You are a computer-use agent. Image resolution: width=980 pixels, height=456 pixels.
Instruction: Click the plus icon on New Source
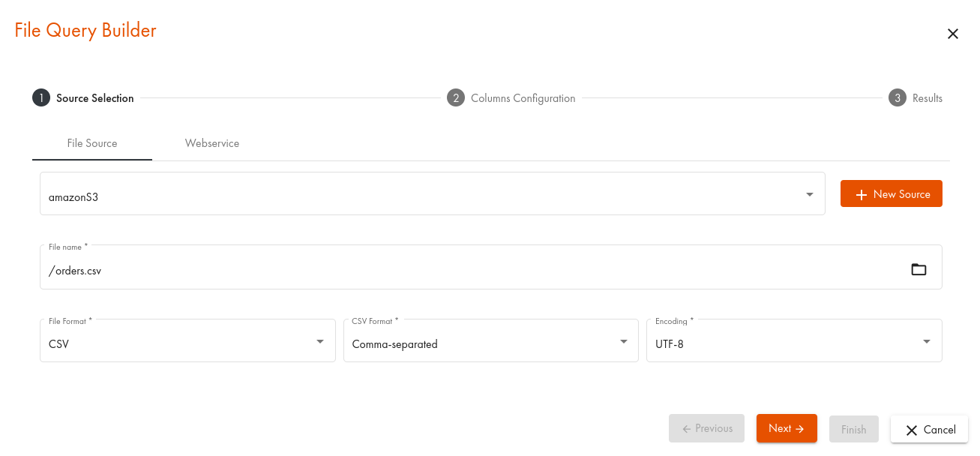click(861, 195)
